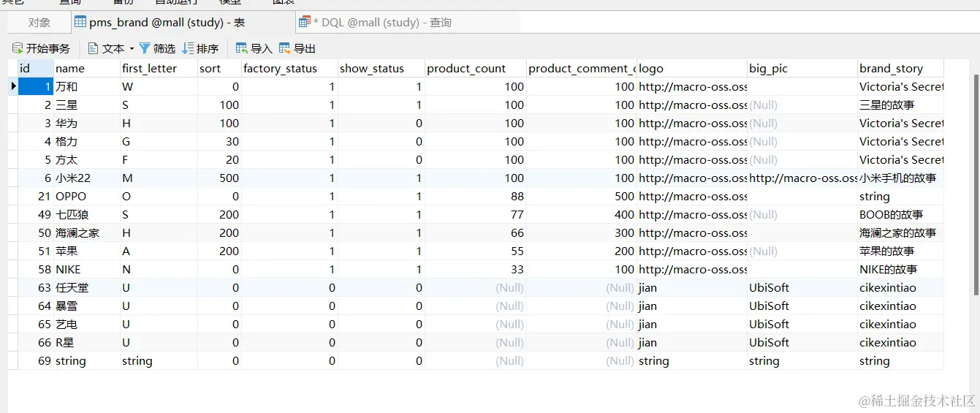980x413 pixels.
Task: Select the pms_brand @mall (study) table tab
Action: [183, 23]
